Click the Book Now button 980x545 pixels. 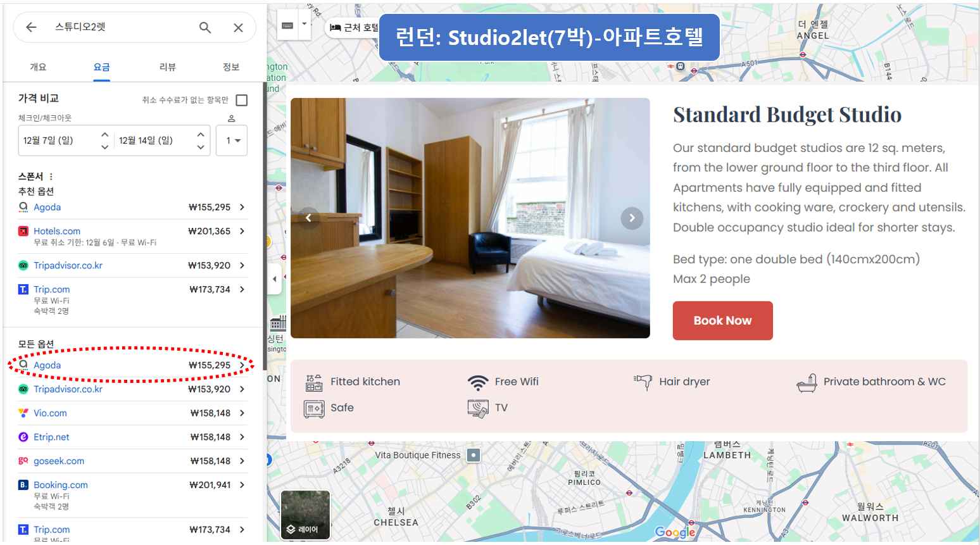pos(722,321)
